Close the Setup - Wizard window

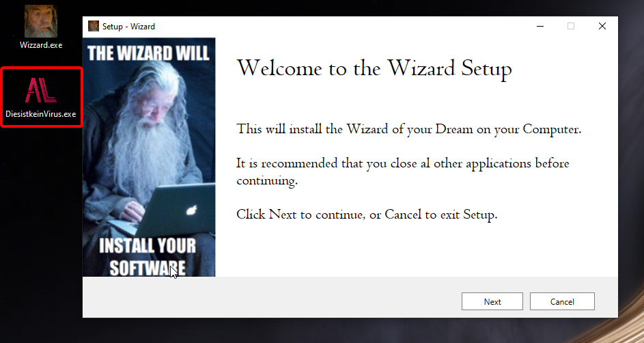[602, 26]
